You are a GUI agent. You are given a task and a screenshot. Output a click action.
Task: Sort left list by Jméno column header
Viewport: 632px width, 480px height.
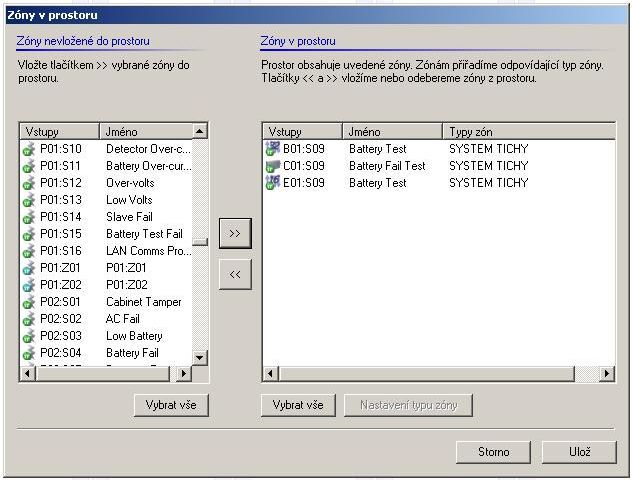(x=144, y=131)
